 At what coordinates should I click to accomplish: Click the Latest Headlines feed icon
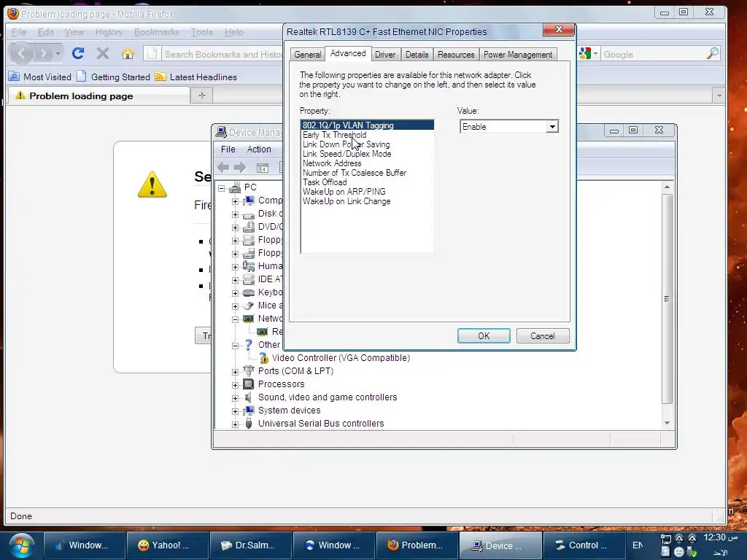(x=160, y=77)
